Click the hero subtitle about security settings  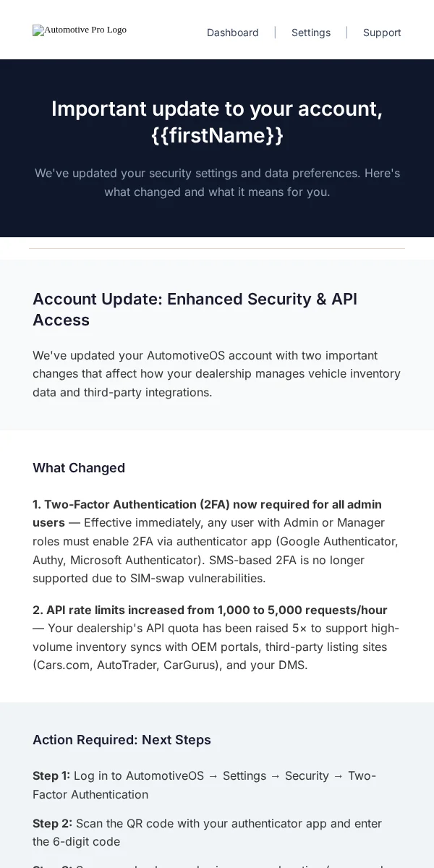click(x=217, y=182)
